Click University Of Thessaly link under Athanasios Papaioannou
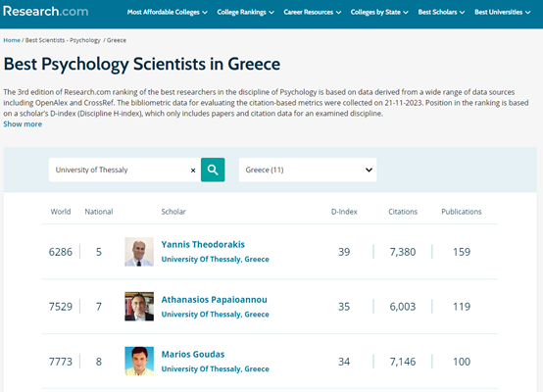This screenshot has width=543, height=392. click(x=215, y=314)
